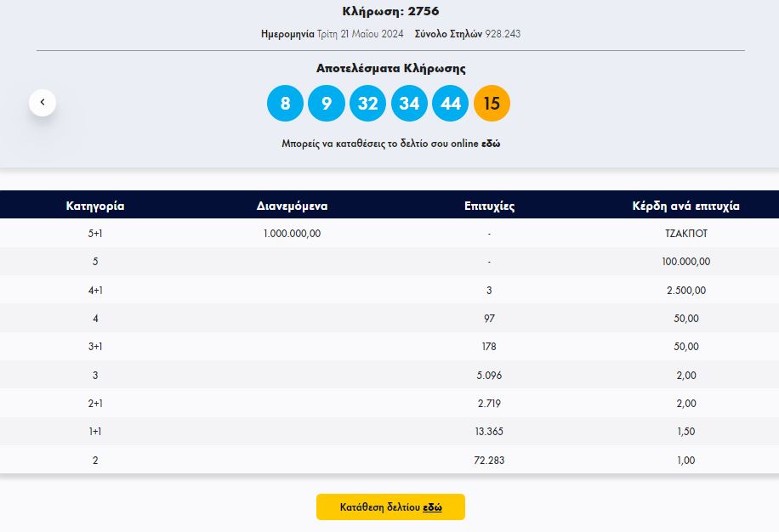Select the blue number 34 ball
The width and height of the screenshot is (779, 532).
pos(409,104)
